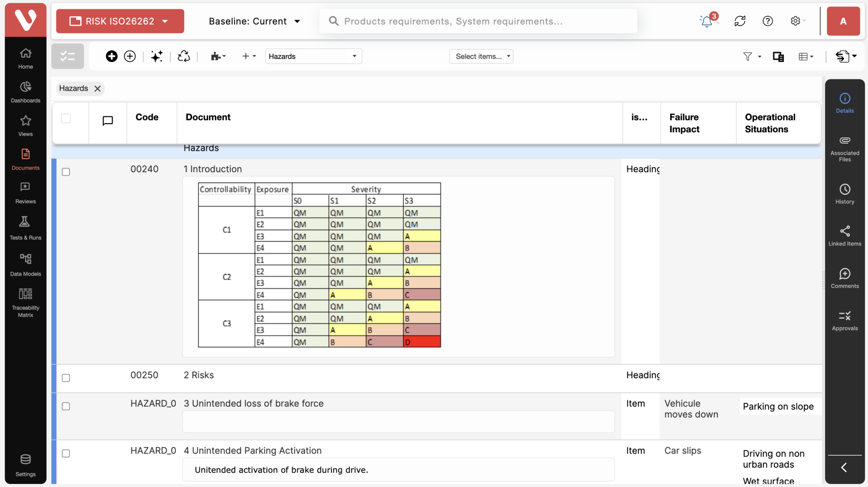Open notifications bell with badge
This screenshot has height=487, width=868.
pyautogui.click(x=707, y=21)
